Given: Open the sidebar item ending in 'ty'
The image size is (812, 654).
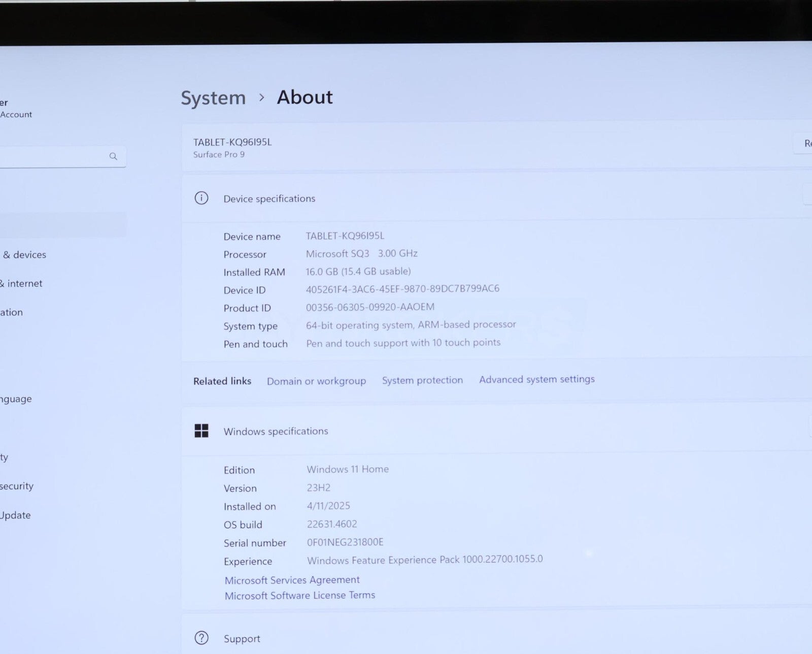Looking at the screenshot, I should click(5, 457).
